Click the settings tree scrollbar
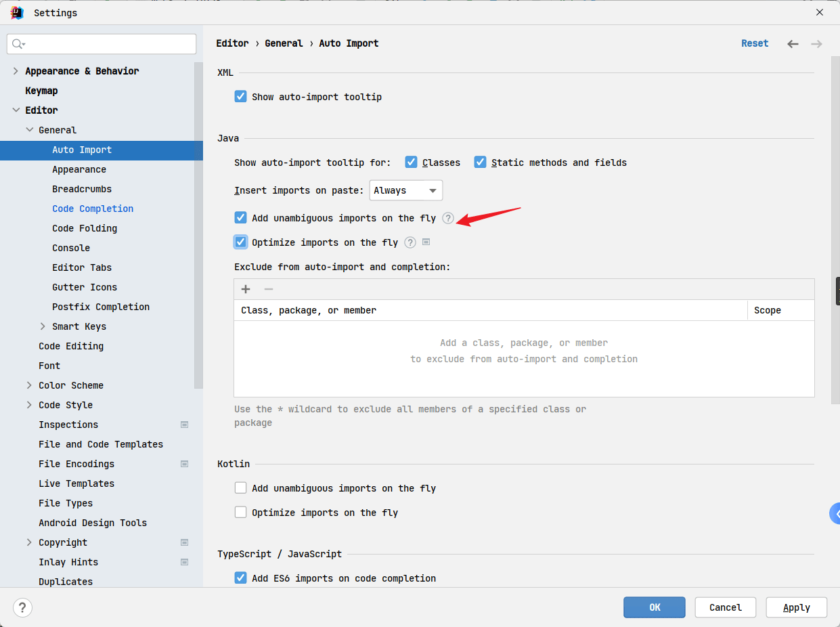Image resolution: width=840 pixels, height=627 pixels. tap(198, 225)
